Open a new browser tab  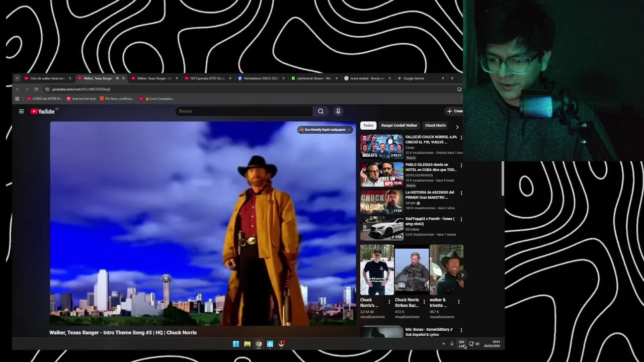click(x=452, y=78)
